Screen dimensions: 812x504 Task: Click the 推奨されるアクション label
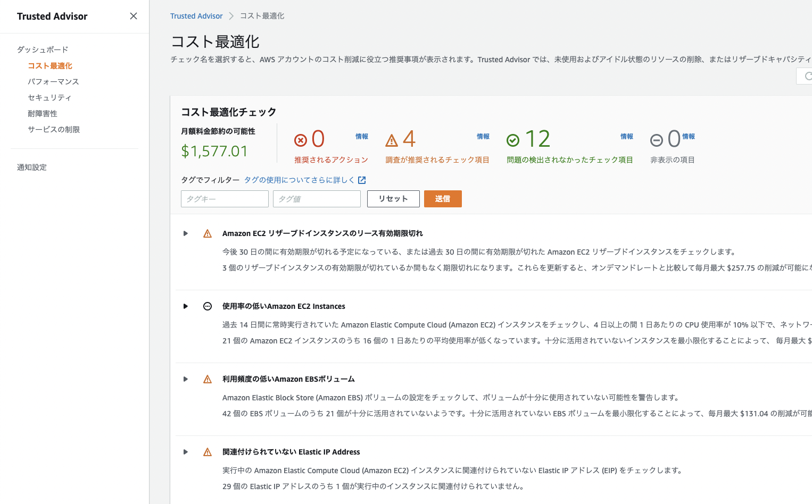331,159
